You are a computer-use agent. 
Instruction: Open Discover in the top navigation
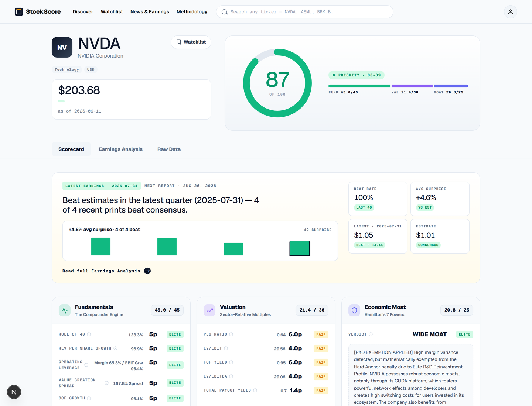(x=83, y=12)
